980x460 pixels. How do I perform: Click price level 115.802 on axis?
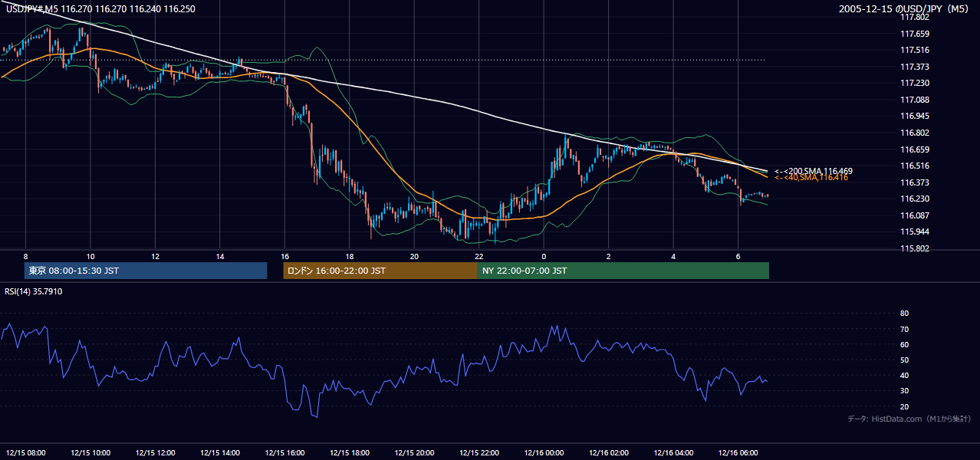pyautogui.click(x=914, y=248)
